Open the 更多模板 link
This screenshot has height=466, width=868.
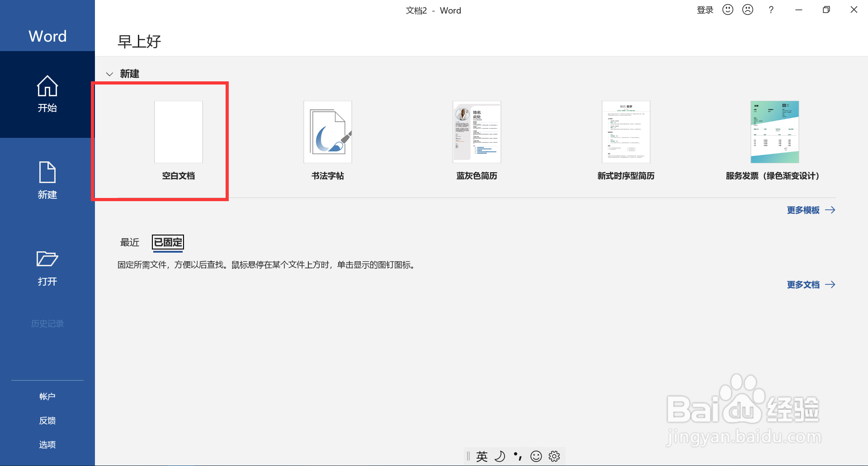tap(811, 210)
